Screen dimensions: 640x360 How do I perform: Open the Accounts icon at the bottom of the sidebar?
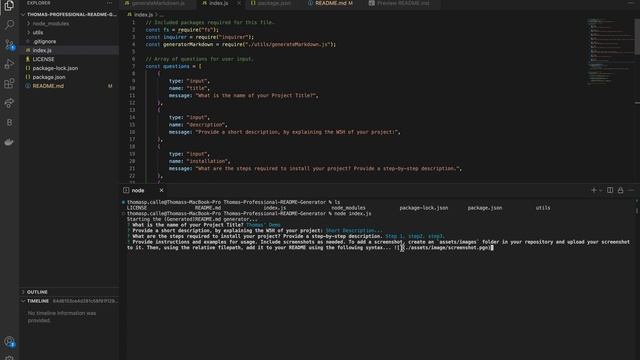coord(9,342)
